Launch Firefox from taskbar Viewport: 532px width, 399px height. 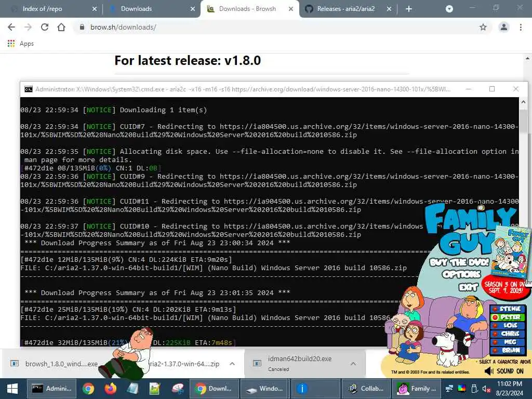coord(110,389)
